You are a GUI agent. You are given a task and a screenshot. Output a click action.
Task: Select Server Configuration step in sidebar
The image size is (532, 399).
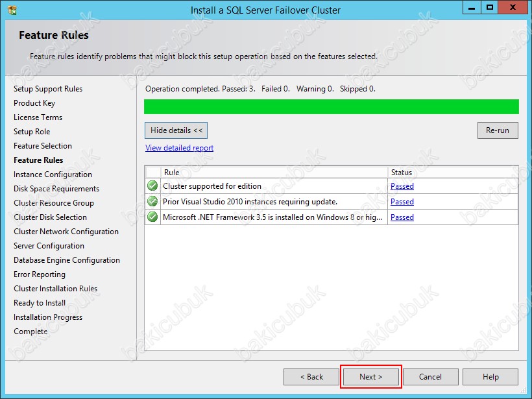coord(49,246)
